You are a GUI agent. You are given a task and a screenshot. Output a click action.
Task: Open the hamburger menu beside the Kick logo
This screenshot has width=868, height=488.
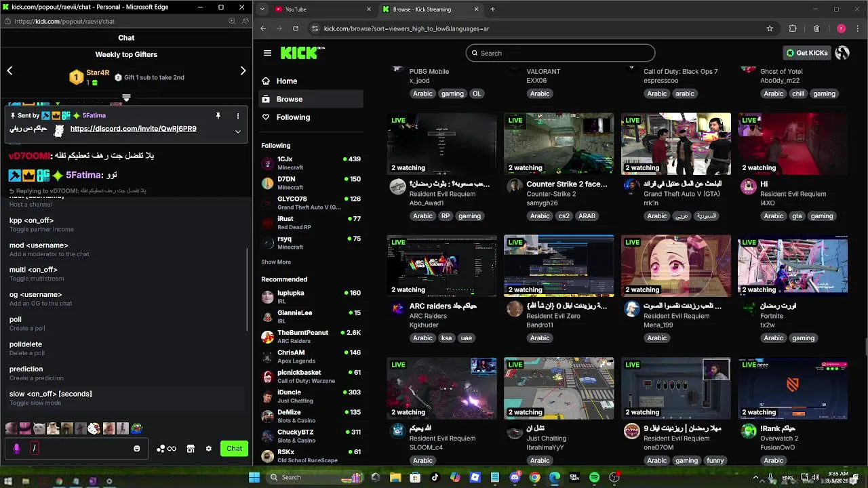[267, 53]
